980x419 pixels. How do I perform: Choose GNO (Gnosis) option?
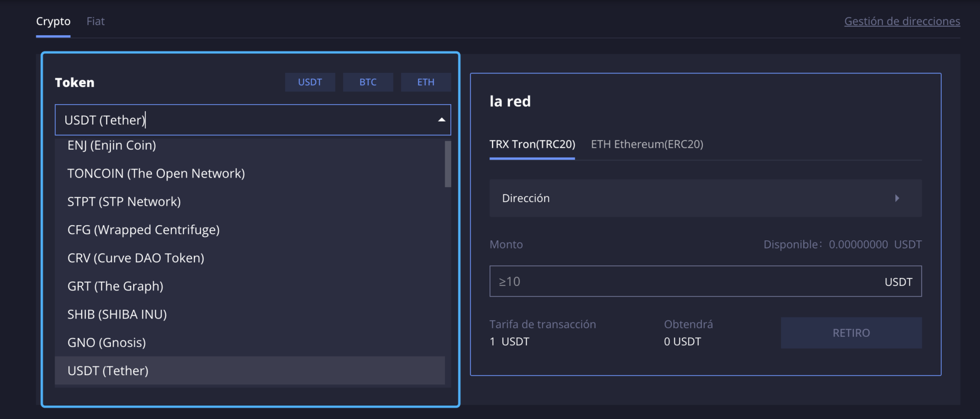click(250, 342)
